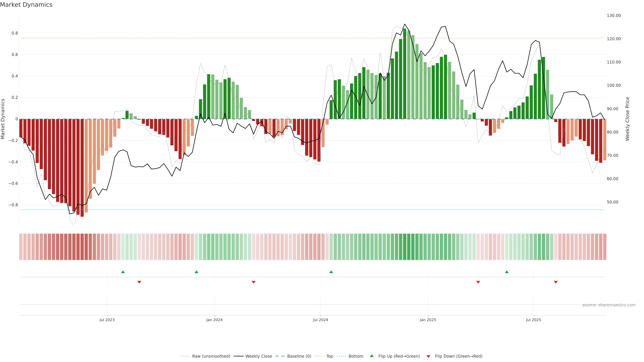Click the Flip Up legend triangle icon

pyautogui.click(x=372, y=356)
